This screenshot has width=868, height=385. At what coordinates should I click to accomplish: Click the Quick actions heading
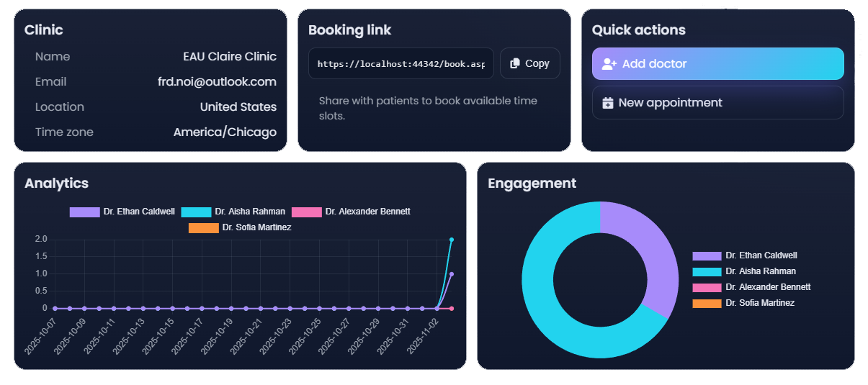coord(638,30)
